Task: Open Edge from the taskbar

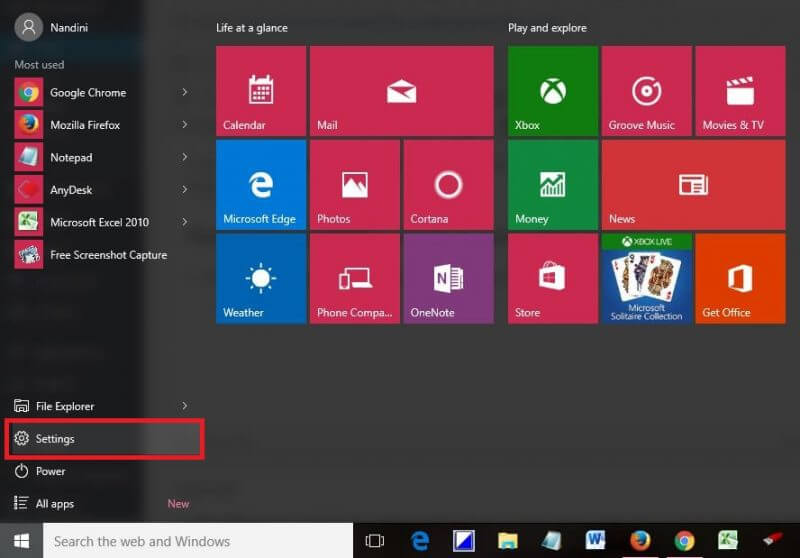Action: 420,541
